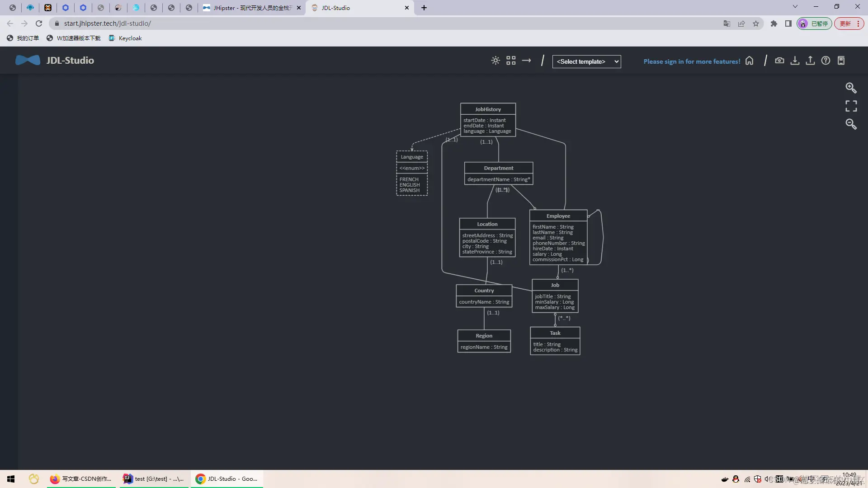Zoom in on the diagram
The height and width of the screenshot is (488, 868).
(x=851, y=88)
